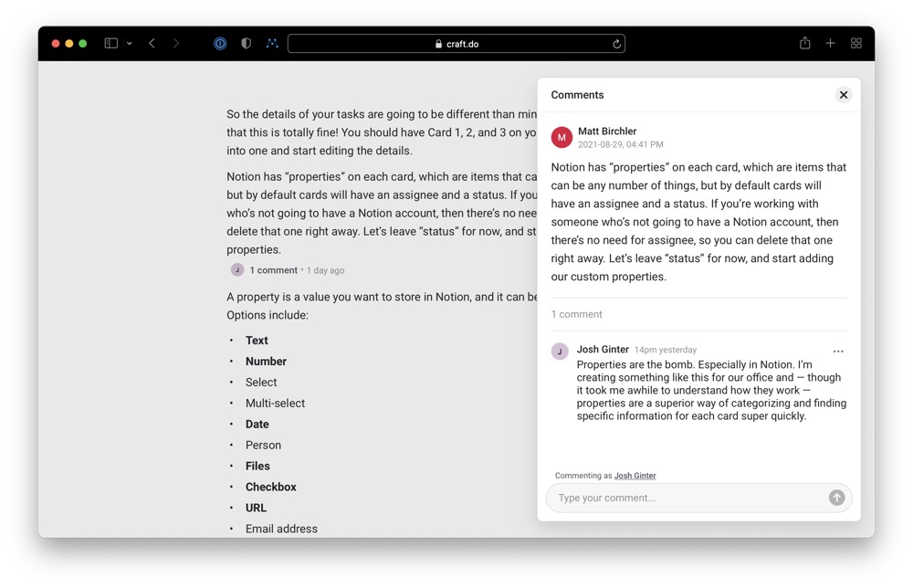Click the 1 comment count in panel

(x=576, y=314)
